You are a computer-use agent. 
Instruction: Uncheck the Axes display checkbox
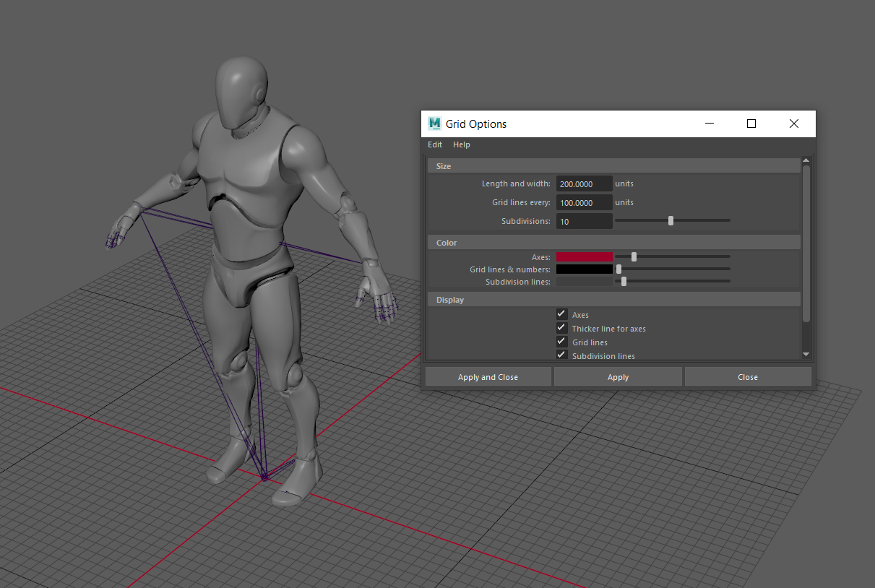pos(561,314)
